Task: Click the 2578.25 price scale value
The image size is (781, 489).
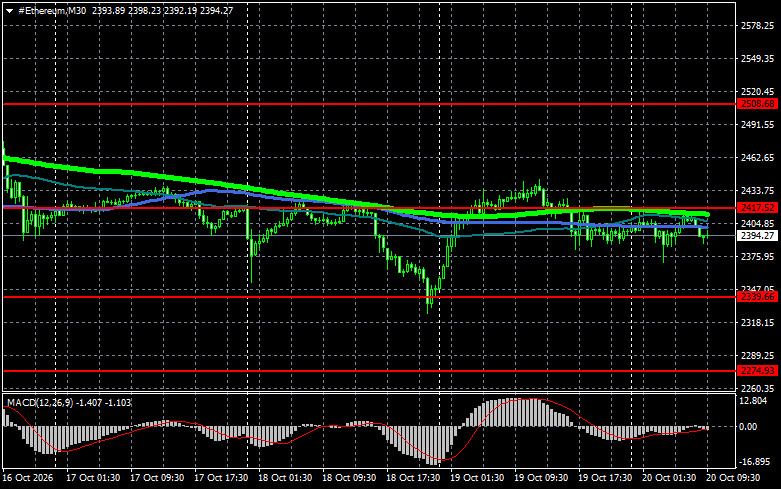Action: click(x=758, y=26)
